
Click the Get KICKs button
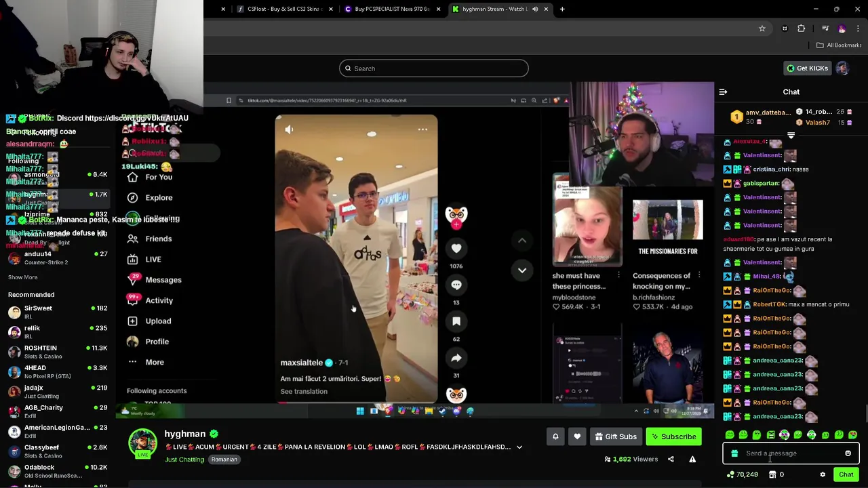click(x=807, y=68)
